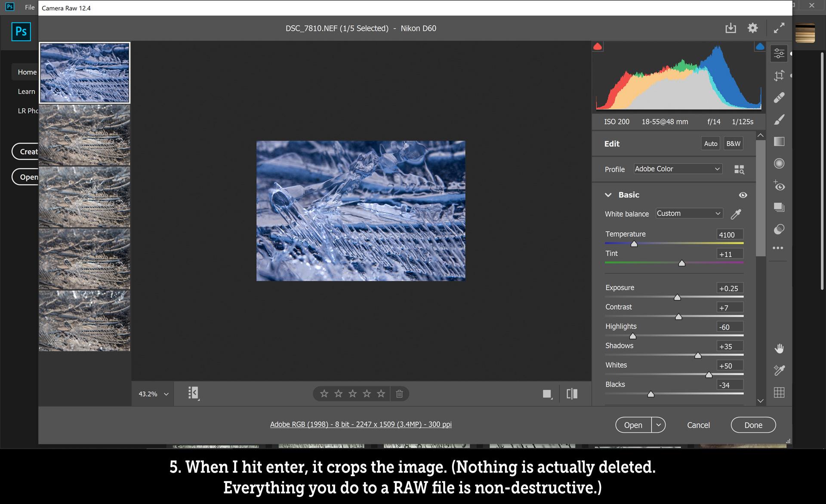The height and width of the screenshot is (504, 826).
Task: Enable highlight clipping warning on histogram
Action: (760, 45)
